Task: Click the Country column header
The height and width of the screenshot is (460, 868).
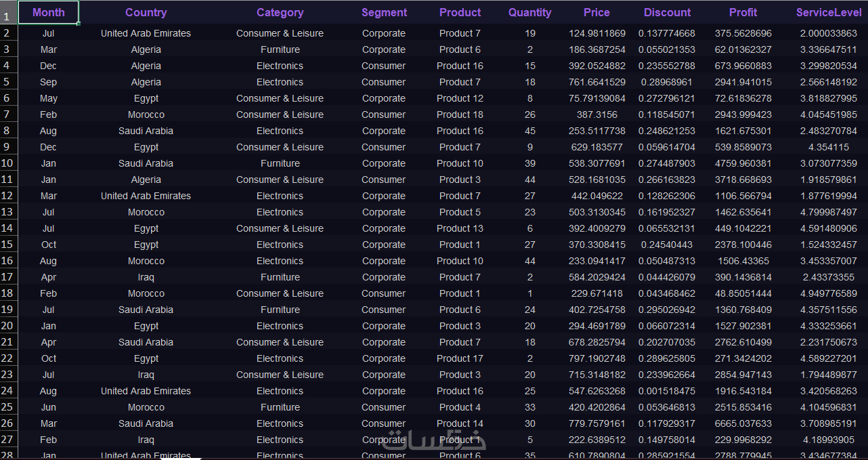Action: 146,12
